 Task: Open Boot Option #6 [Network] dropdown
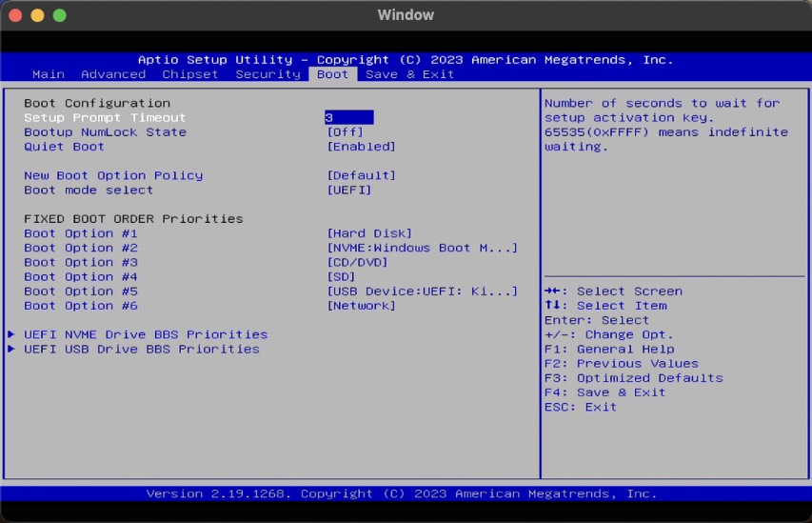[361, 307]
